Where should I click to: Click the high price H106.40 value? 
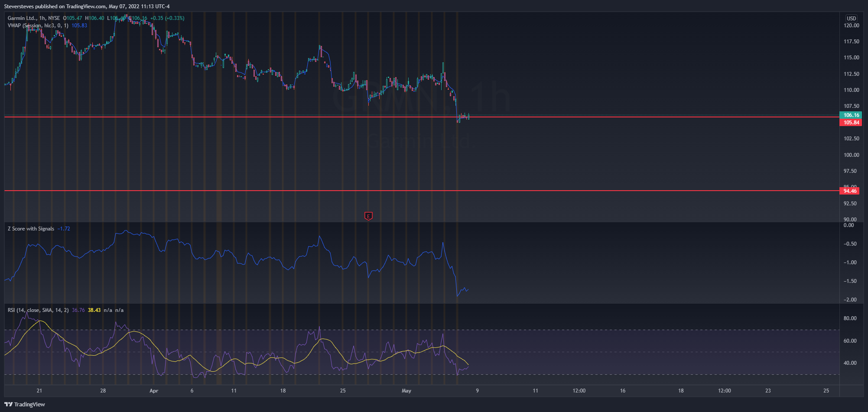(94, 18)
